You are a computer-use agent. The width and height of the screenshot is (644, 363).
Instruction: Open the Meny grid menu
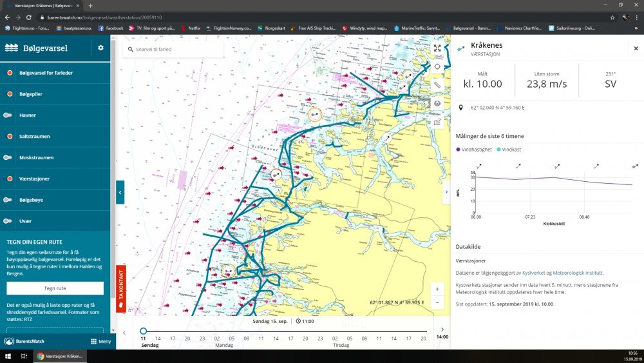[x=100, y=341]
